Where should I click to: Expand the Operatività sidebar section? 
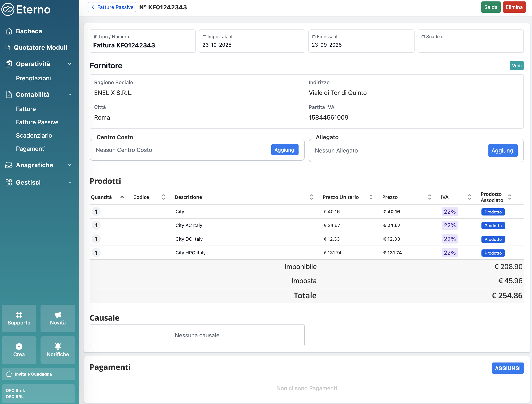click(x=70, y=64)
